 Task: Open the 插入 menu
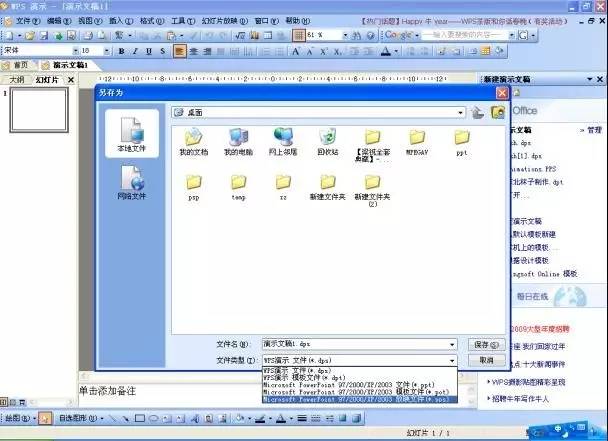click(121, 21)
